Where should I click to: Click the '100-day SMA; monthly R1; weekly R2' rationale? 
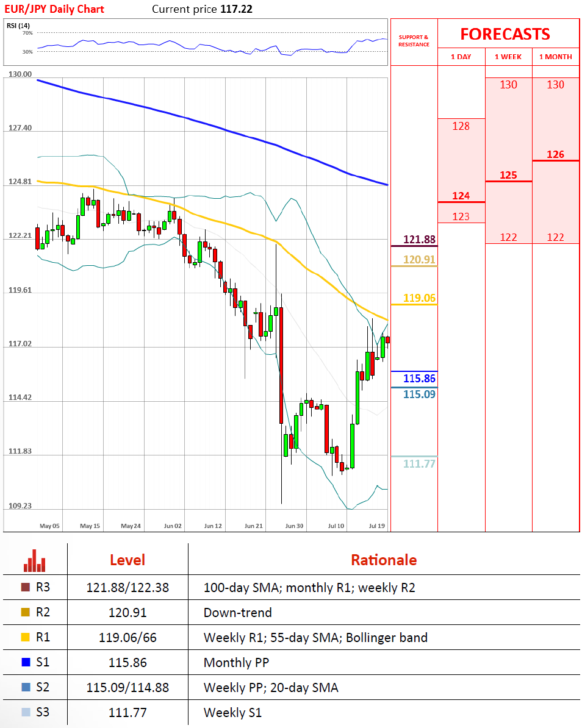309,588
